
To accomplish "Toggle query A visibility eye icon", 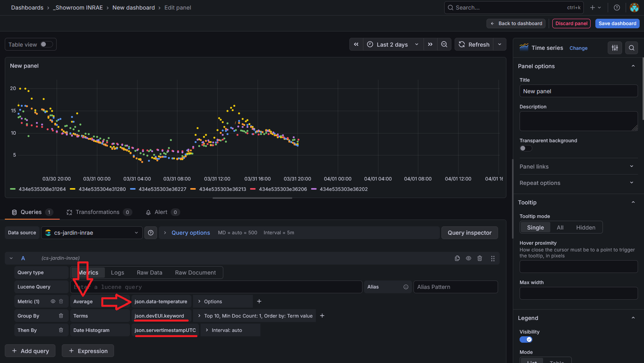I will click(469, 258).
